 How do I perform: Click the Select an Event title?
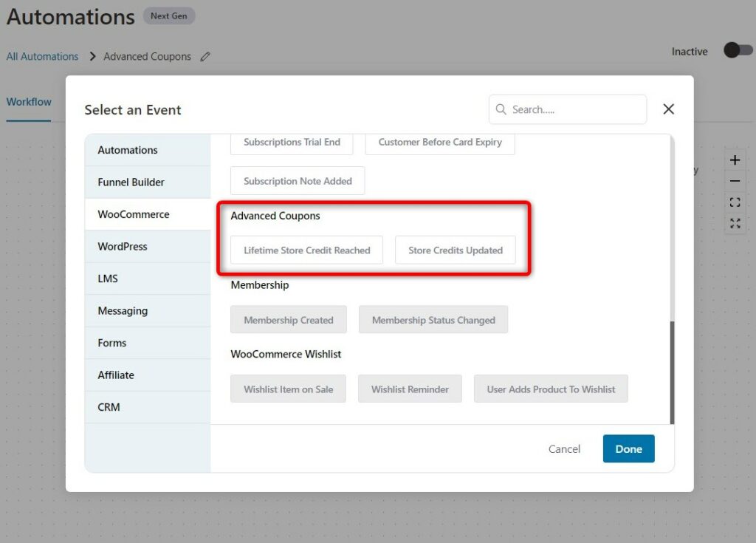133,110
